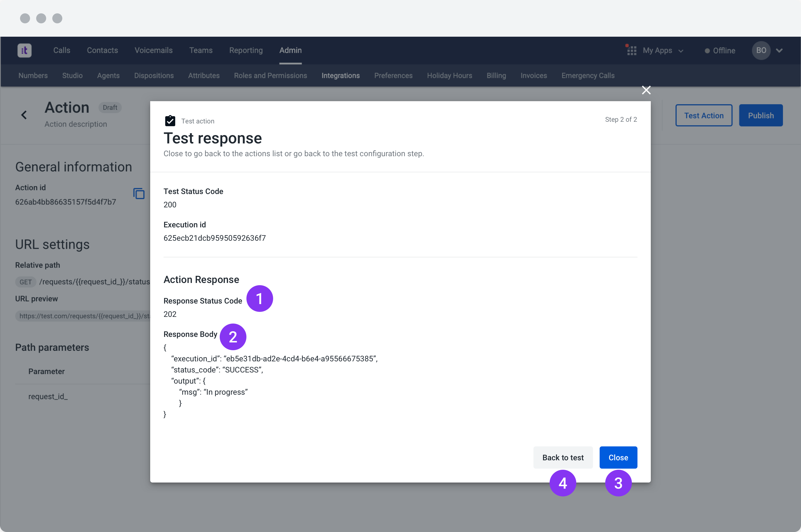This screenshot has width=801, height=532.
Task: Expand the My Apps dropdown chevron
Action: pyautogui.click(x=681, y=51)
